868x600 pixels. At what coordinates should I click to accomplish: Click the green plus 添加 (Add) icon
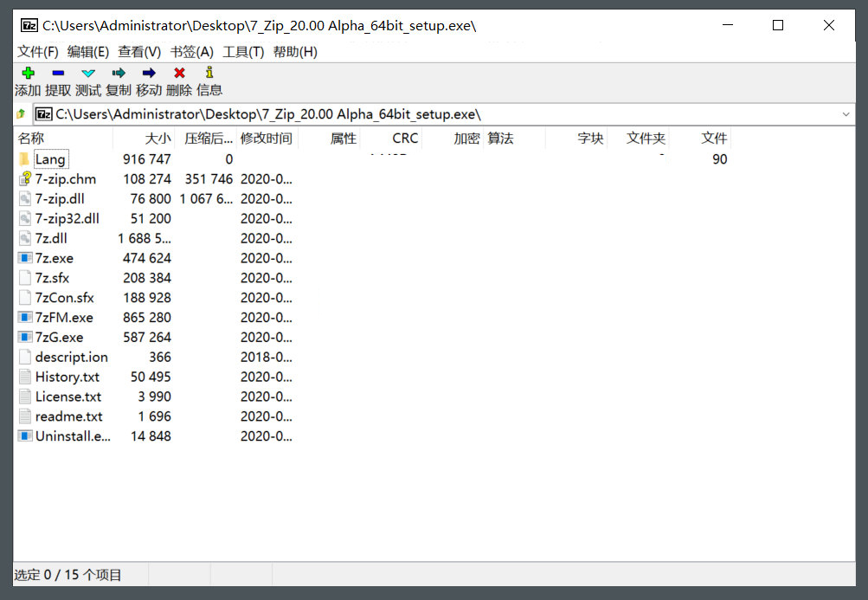28,74
